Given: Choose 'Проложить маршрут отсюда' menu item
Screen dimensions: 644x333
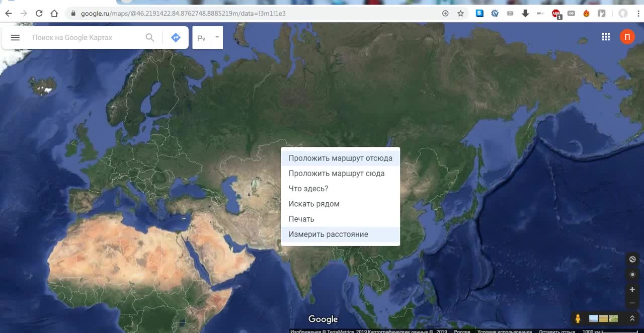Looking at the screenshot, I should (340, 158).
